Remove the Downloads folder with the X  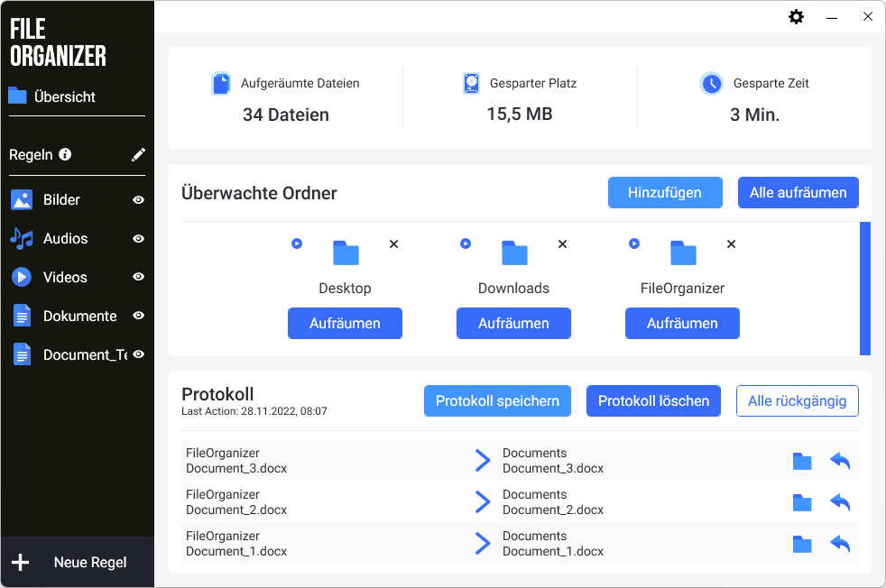562,243
